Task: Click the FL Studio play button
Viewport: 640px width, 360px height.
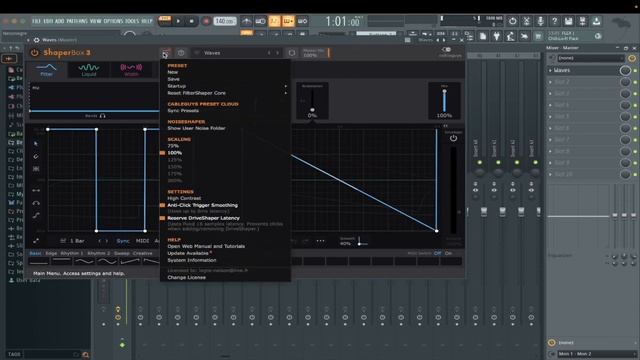Action: [178, 21]
